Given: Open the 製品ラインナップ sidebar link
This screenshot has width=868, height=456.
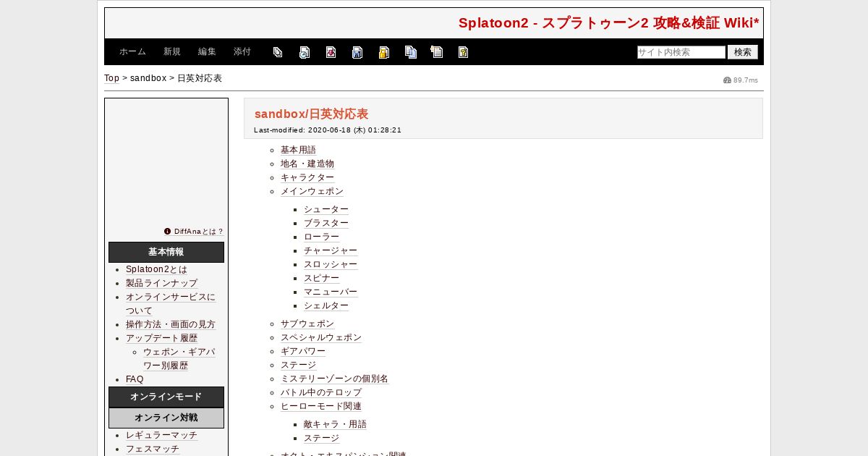Looking at the screenshot, I should point(161,283).
